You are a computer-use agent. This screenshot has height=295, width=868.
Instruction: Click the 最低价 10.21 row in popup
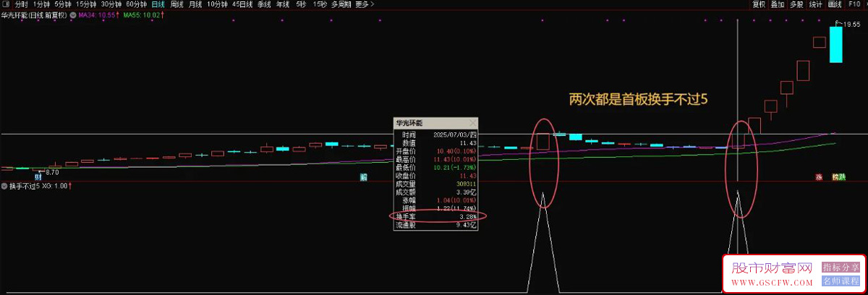(435, 167)
